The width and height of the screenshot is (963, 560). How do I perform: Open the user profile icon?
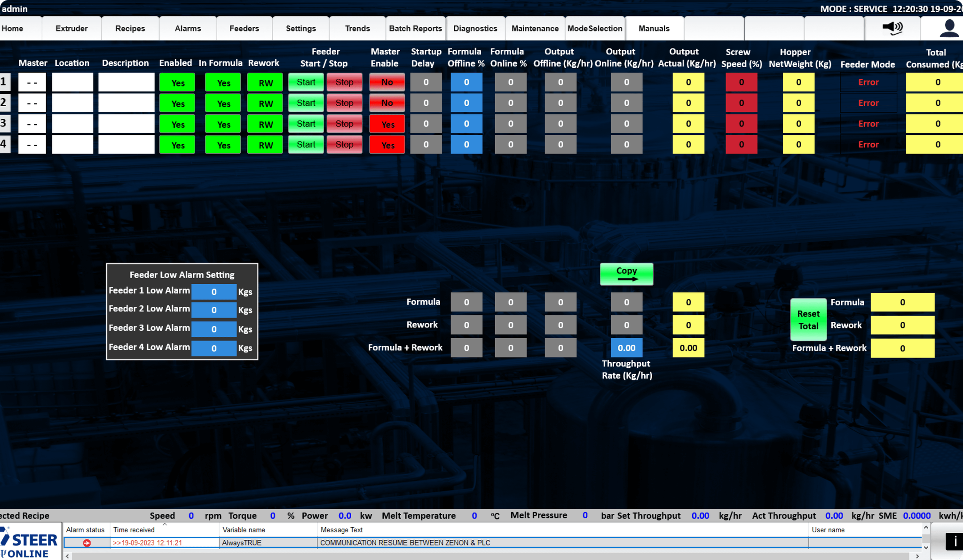coord(948,28)
